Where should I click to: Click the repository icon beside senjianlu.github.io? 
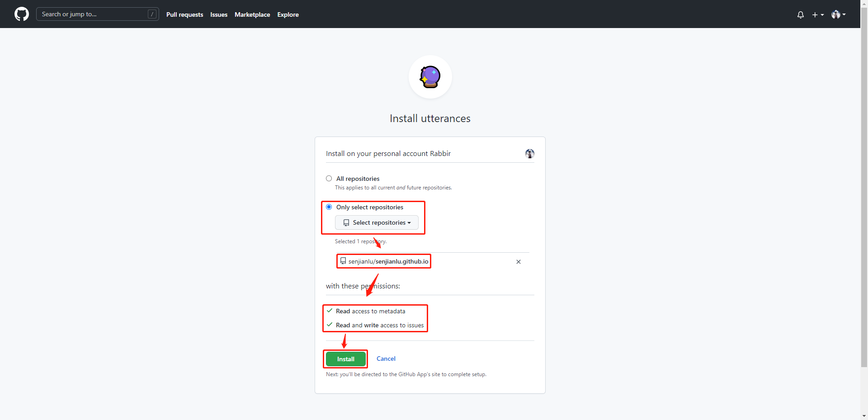click(x=343, y=261)
